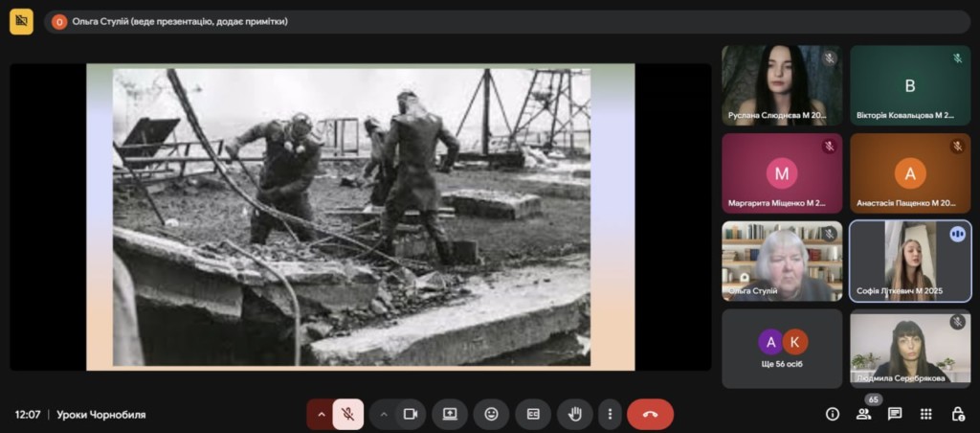This screenshot has width=980, height=433.
Task: Select Софія Літкевич video tile
Action: [x=909, y=261]
